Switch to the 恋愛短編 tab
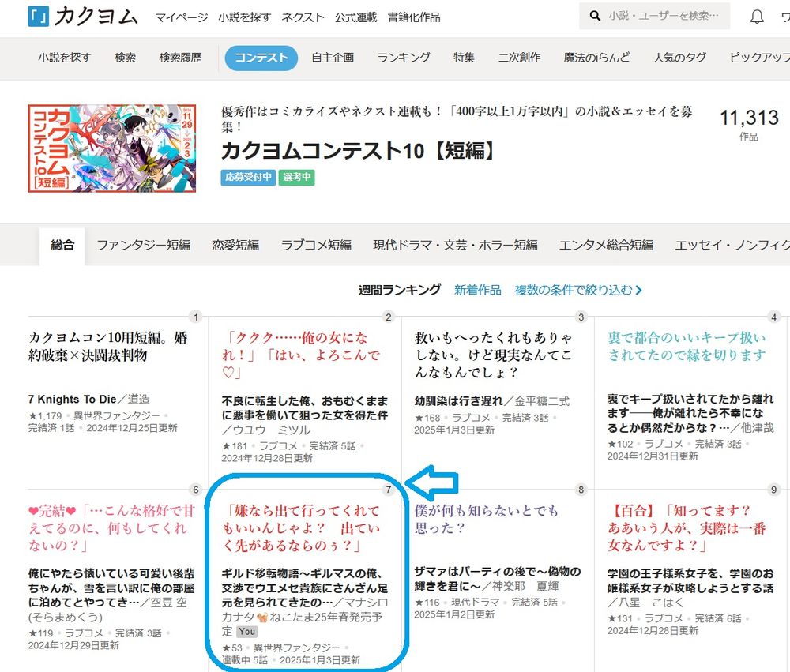The image size is (790, 672). 235,246
